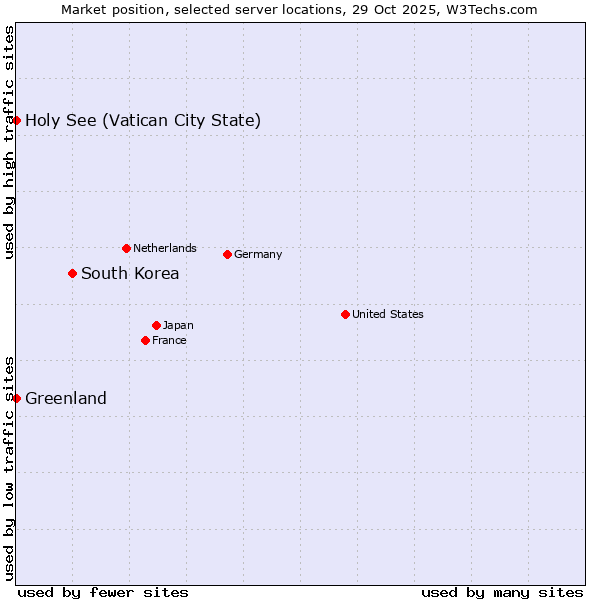This screenshot has height=600, width=600.
Task: Select 'used by high traffic sites' axis label
Action: (9, 142)
